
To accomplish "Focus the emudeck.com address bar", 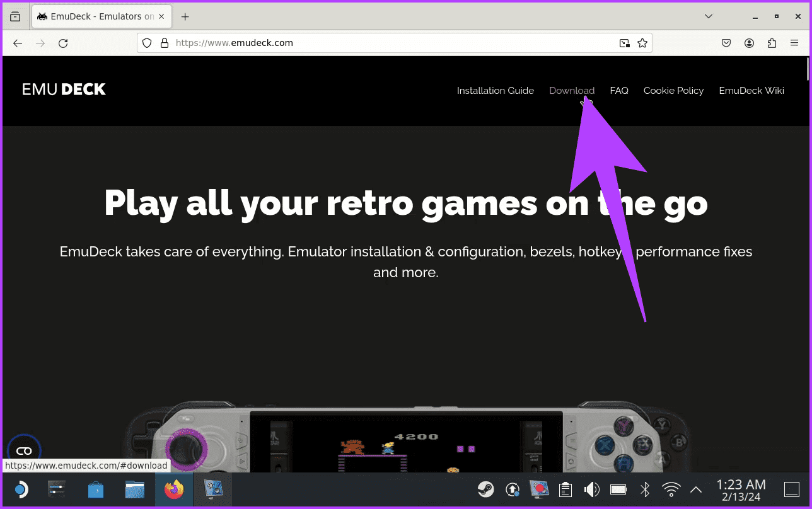I will click(x=394, y=43).
